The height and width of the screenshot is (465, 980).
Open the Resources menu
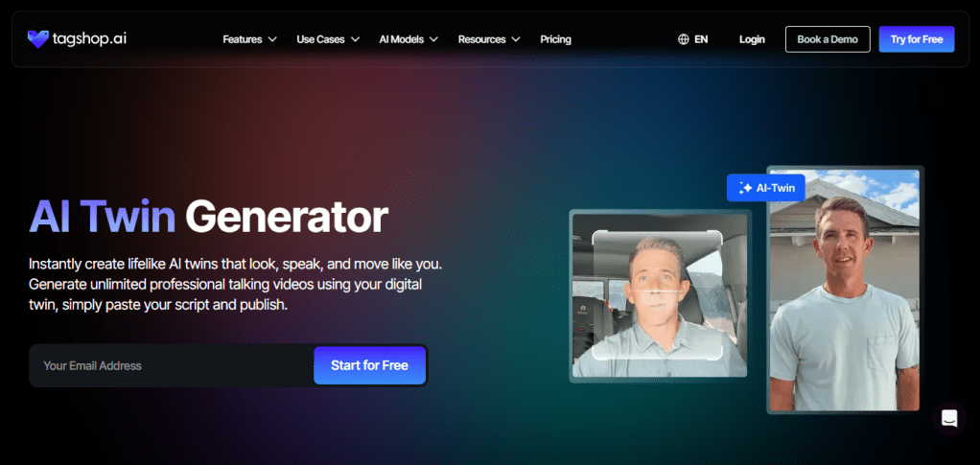tap(489, 39)
